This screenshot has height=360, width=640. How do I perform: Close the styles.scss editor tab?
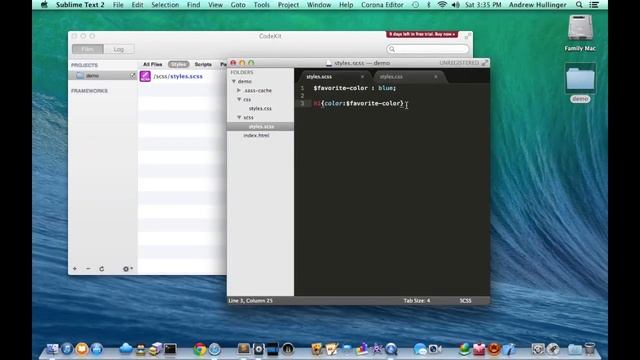[362, 77]
